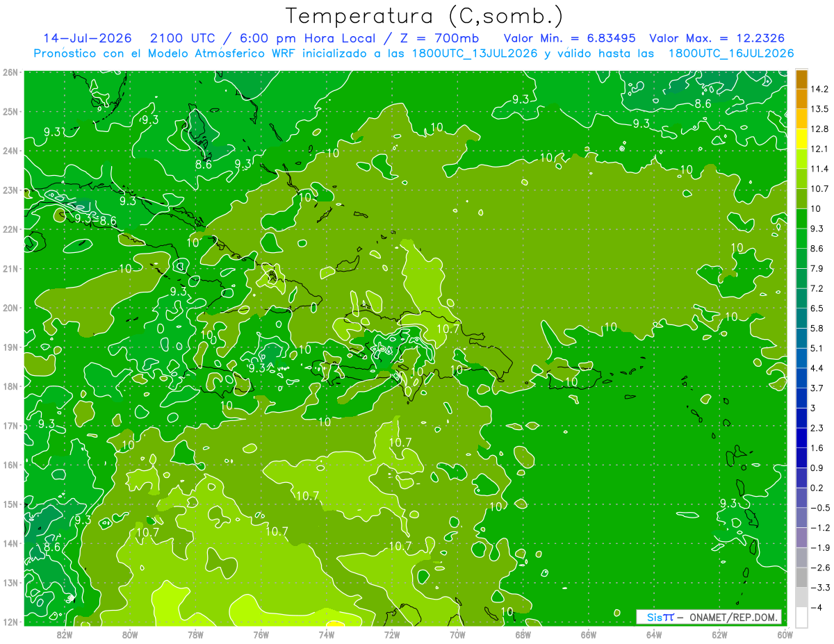Click 'Valor Min. = 6.83495' text
Image resolution: width=834 pixels, height=644 pixels.
pos(569,38)
